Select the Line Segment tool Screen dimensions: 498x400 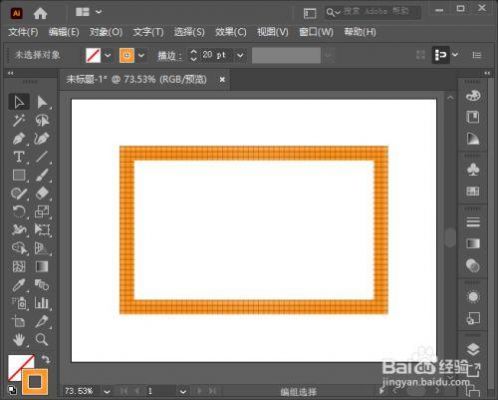[42, 157]
